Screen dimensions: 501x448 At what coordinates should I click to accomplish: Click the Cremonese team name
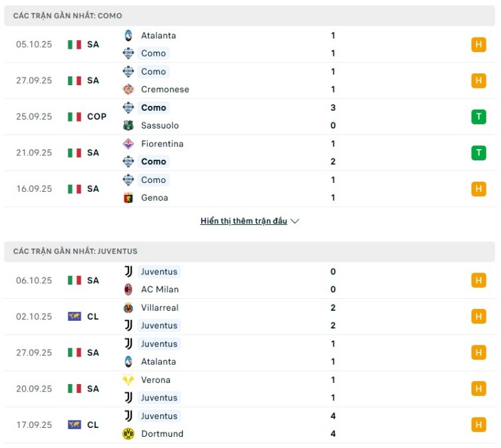click(x=165, y=89)
